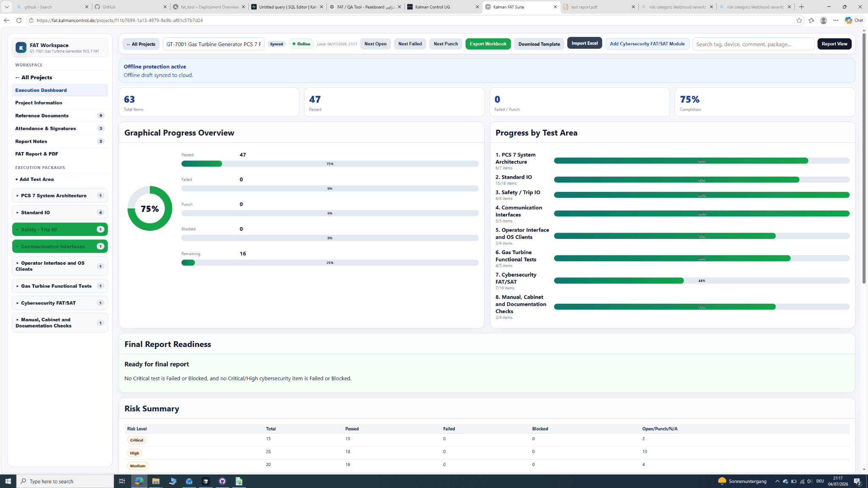Open the browser collections icon

(811, 20)
